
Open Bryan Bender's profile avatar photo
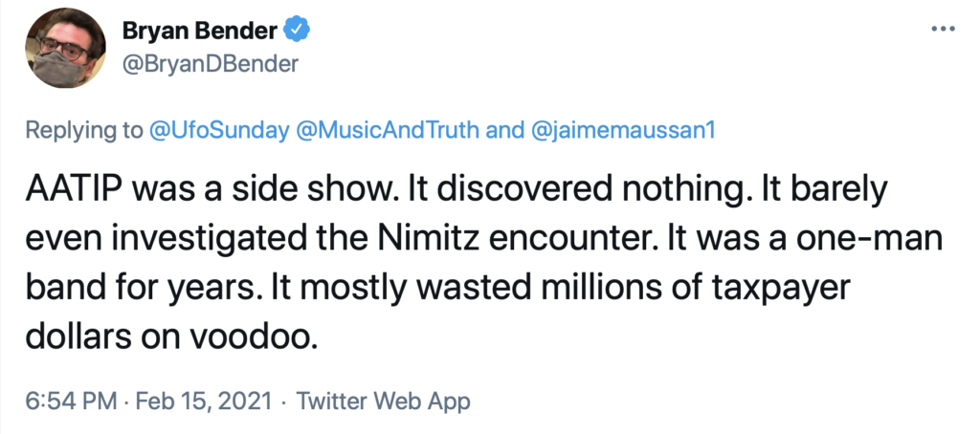(x=65, y=49)
